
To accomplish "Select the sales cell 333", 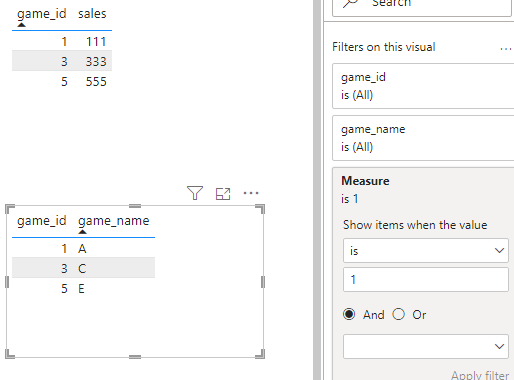I will click(x=96, y=61).
